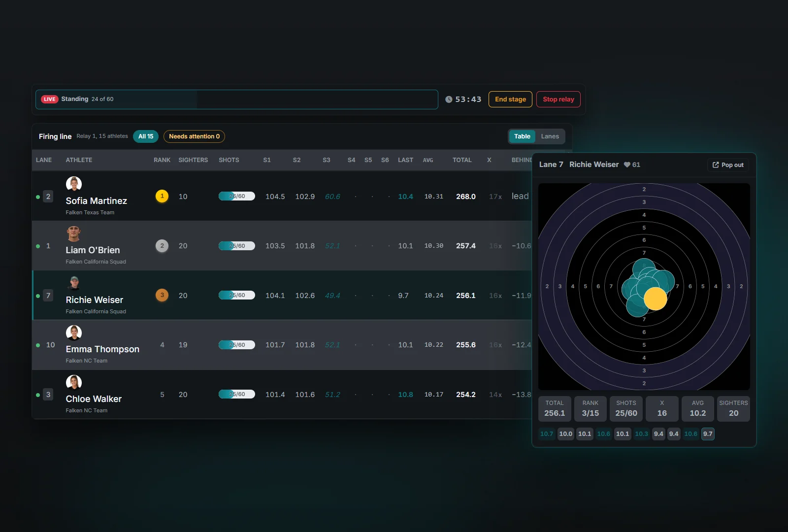Open Emma Thompson's avatar photo
The height and width of the screenshot is (532, 788).
coord(74,333)
